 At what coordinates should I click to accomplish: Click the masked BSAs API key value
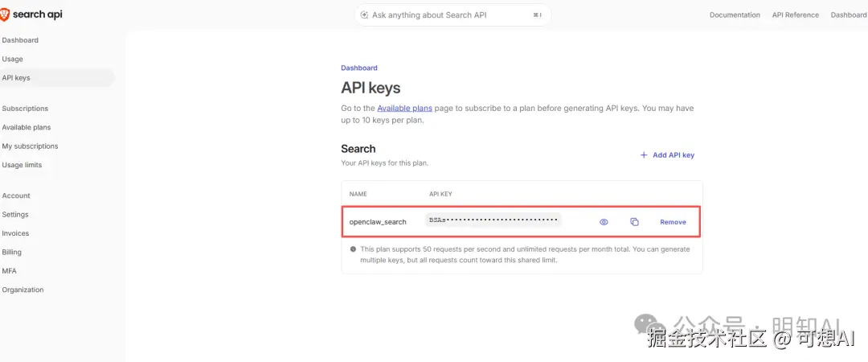click(493, 220)
